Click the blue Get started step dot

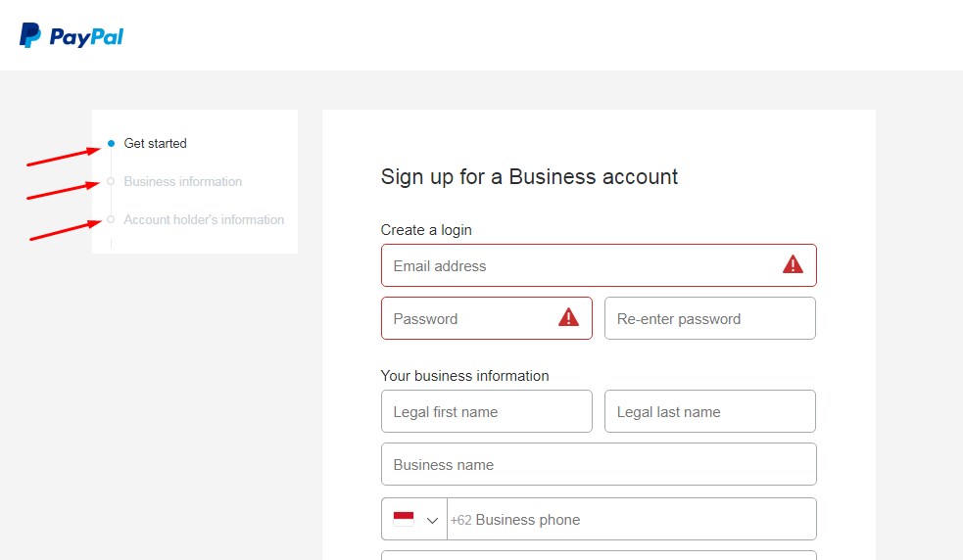pos(111,144)
